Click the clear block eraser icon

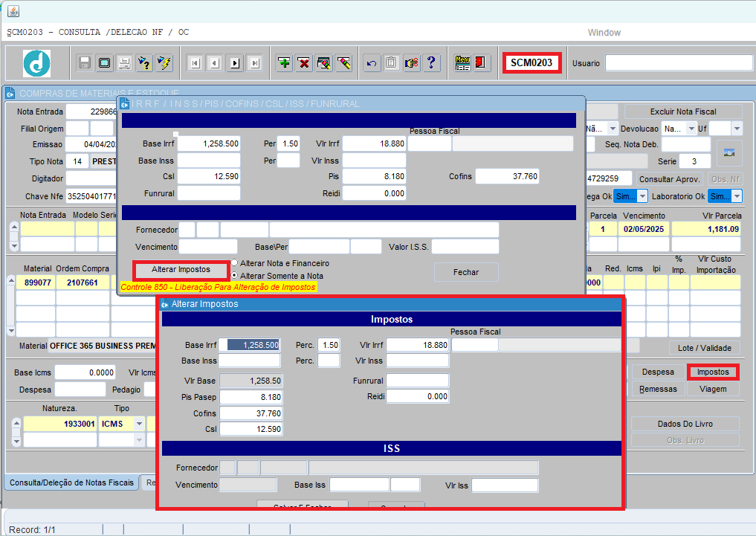pos(324,62)
